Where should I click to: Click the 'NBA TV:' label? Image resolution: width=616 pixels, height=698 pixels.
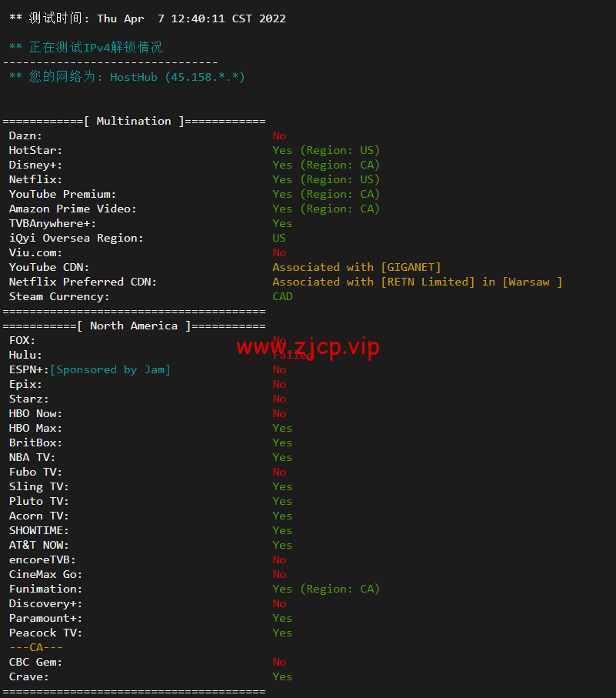click(x=32, y=458)
